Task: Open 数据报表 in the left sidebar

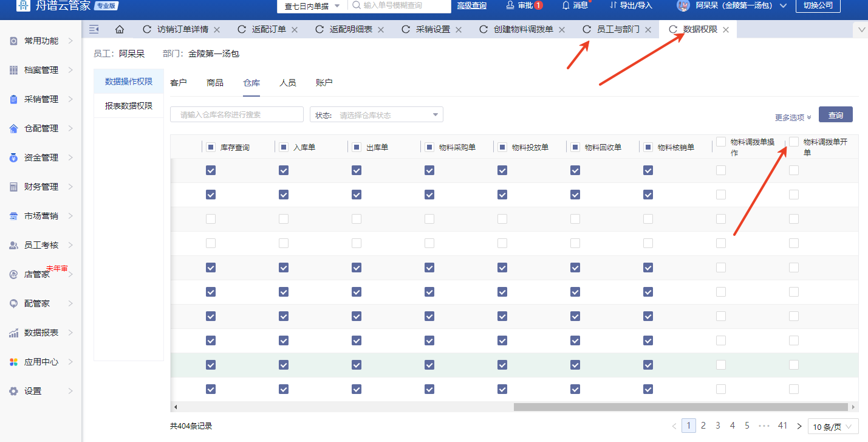Action: click(41, 333)
